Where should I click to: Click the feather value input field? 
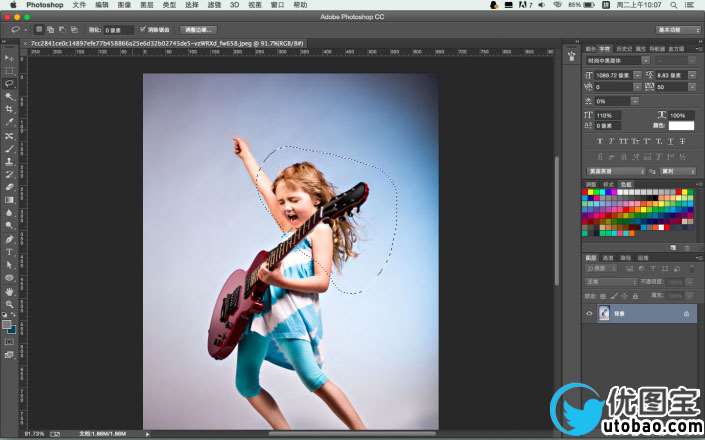click(119, 30)
